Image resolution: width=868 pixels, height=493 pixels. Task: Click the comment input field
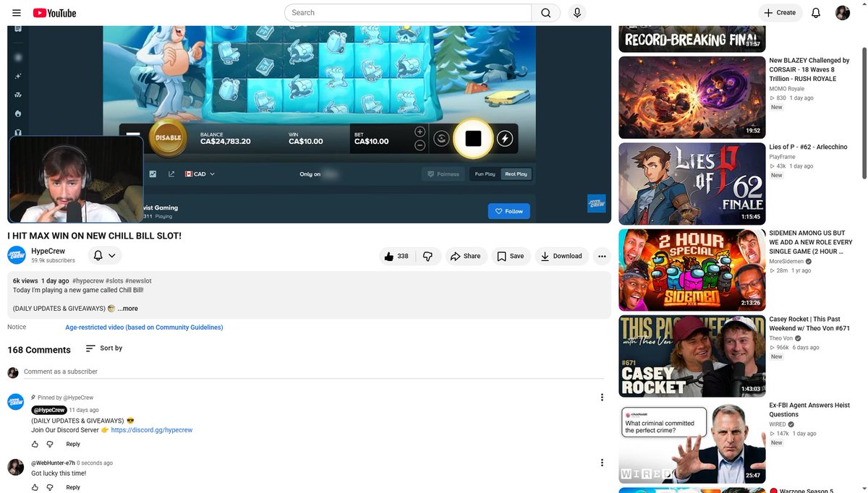tap(314, 372)
